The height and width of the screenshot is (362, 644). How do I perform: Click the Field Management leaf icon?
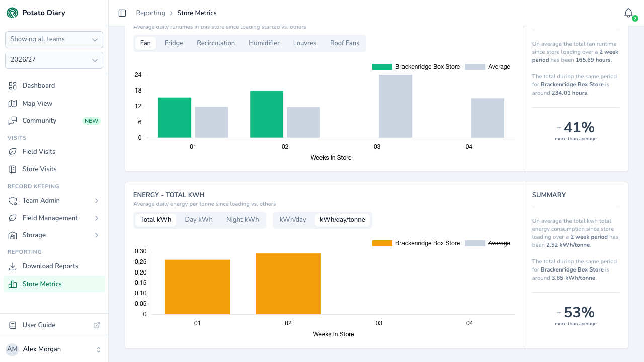point(13,218)
